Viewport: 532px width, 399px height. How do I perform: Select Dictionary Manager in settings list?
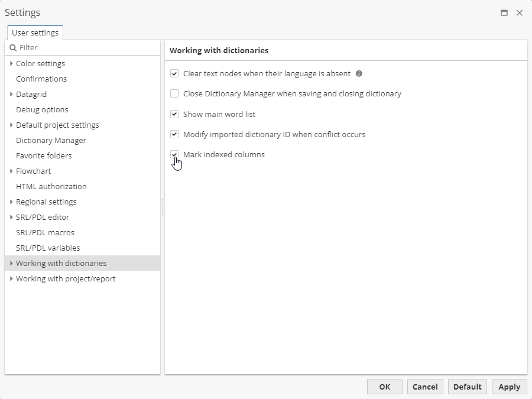point(51,140)
